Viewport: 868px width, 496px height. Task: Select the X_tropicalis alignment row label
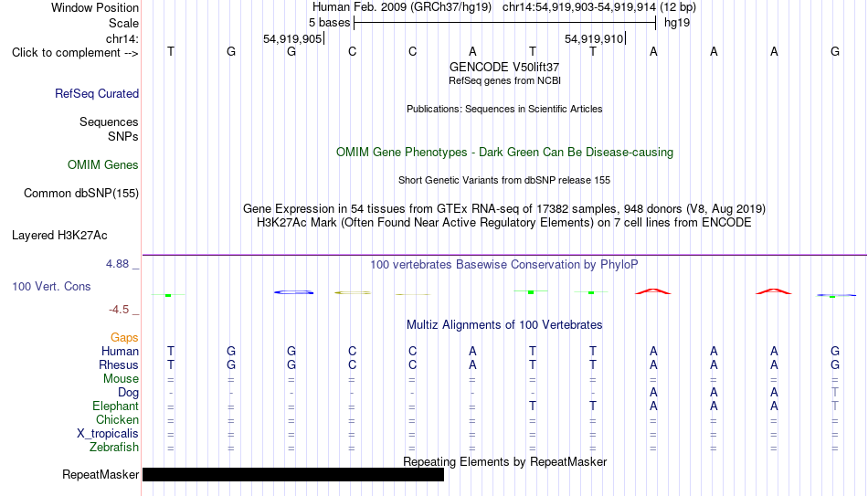coord(108,434)
